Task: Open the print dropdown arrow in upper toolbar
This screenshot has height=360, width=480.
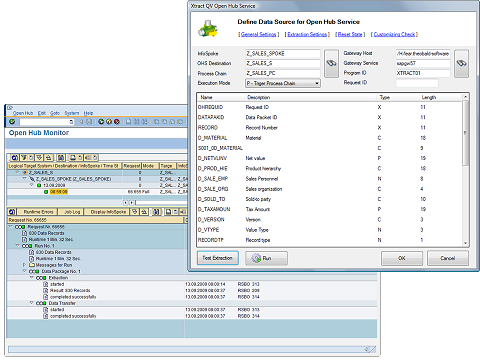Action: coord(80,157)
